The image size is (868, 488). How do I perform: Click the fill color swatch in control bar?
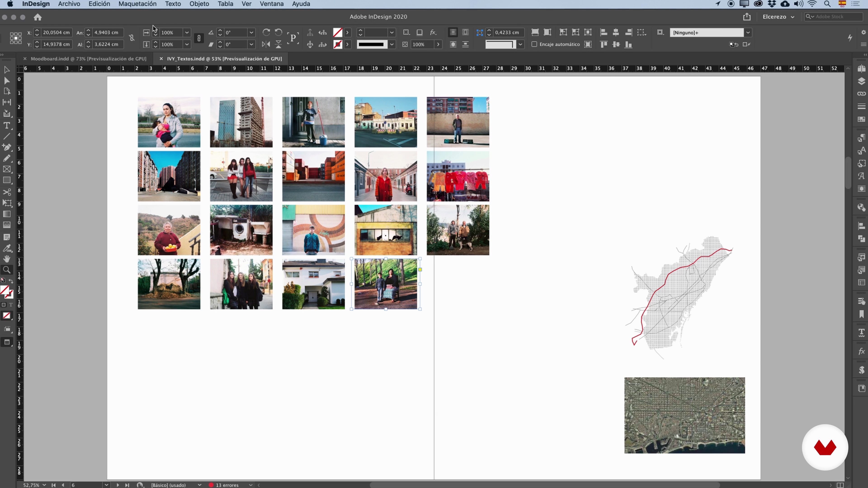(338, 32)
